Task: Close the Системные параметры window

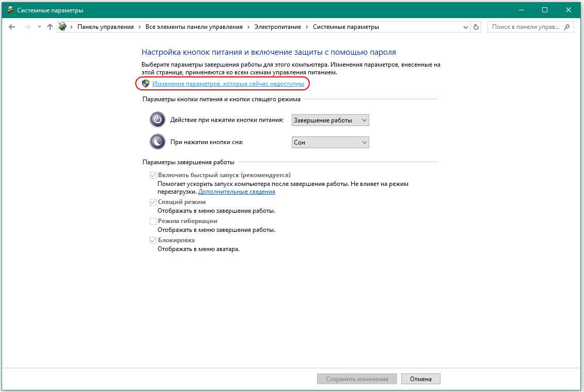Action: pos(569,10)
